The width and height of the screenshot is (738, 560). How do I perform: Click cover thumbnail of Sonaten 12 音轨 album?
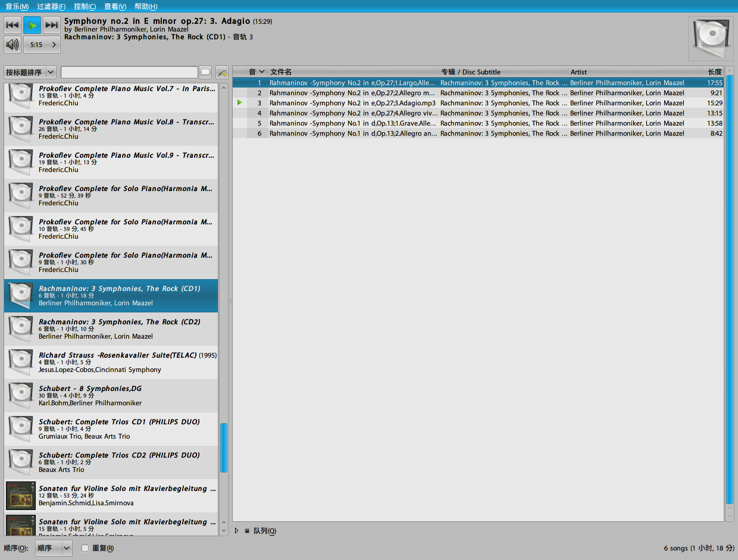pyautogui.click(x=21, y=496)
